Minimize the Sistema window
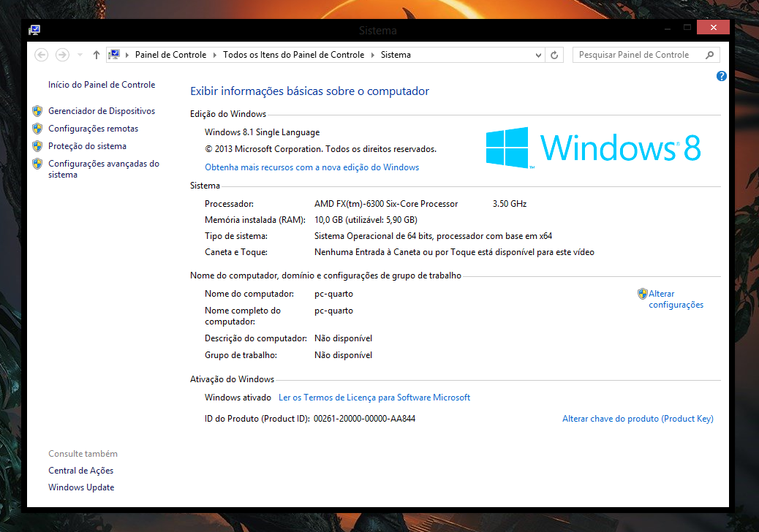The width and height of the screenshot is (759, 532). [668, 28]
